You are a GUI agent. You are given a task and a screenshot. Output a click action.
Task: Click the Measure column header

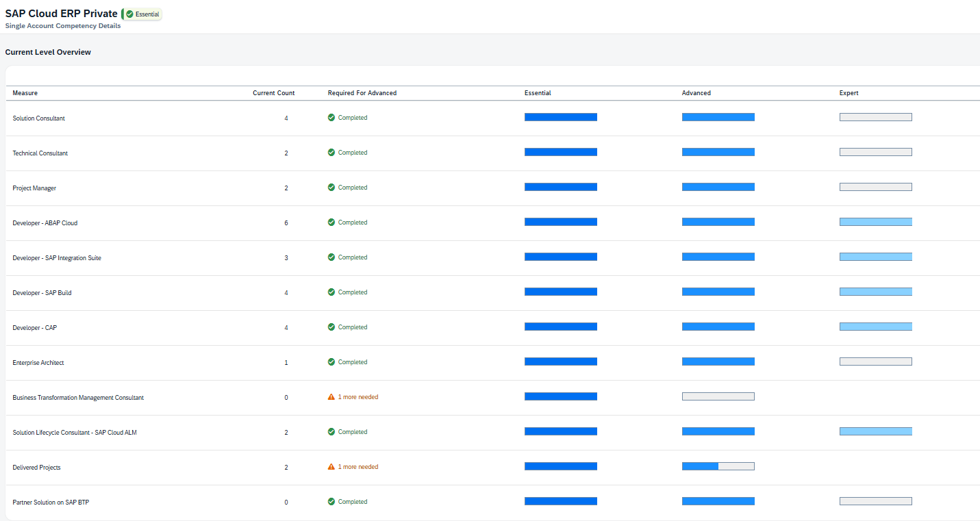[25, 93]
